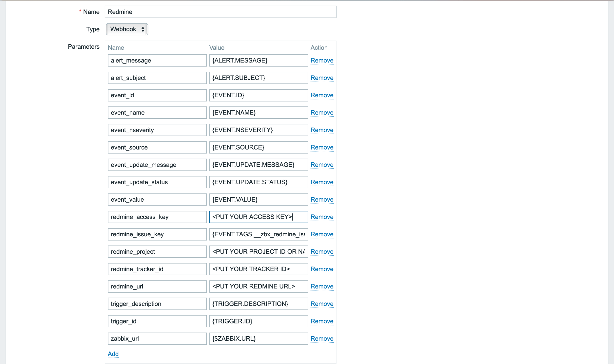Edit the redmine_issue_key value field
This screenshot has width=614, height=364.
(x=258, y=234)
